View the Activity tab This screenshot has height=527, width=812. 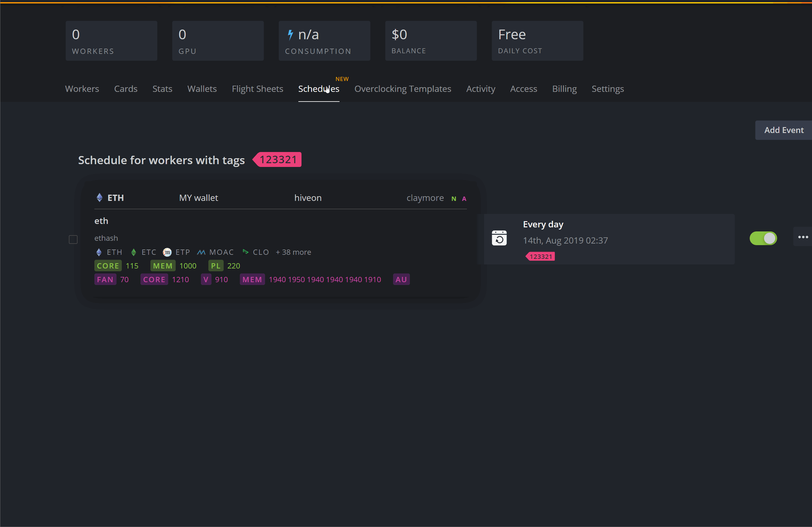pyautogui.click(x=480, y=89)
